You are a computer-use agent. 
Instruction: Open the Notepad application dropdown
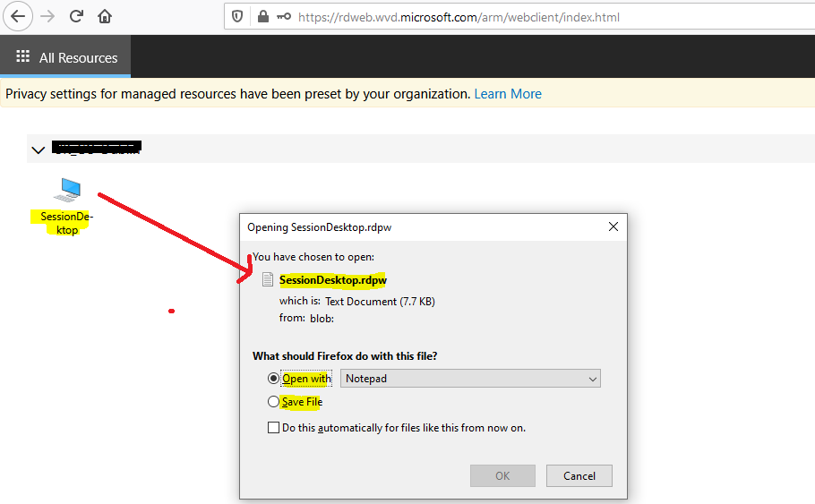click(x=470, y=379)
